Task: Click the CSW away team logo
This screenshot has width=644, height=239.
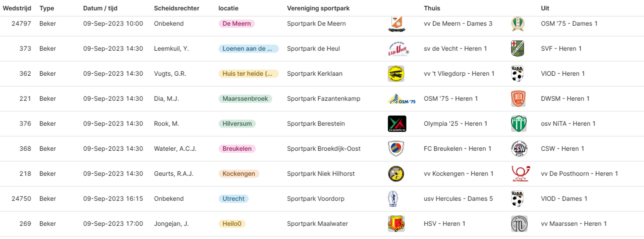Action: (x=519, y=149)
